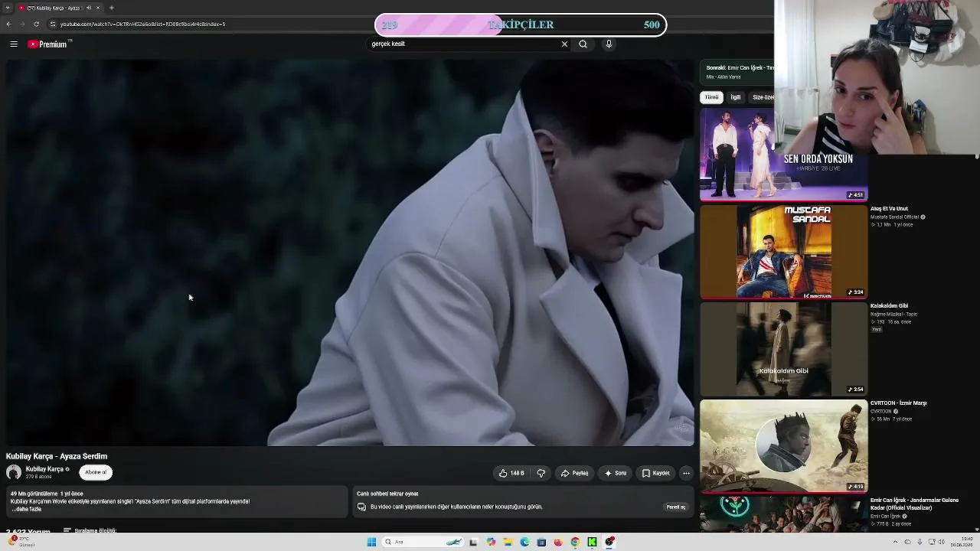
Task: Ask about the video with Soru
Action: tap(616, 473)
